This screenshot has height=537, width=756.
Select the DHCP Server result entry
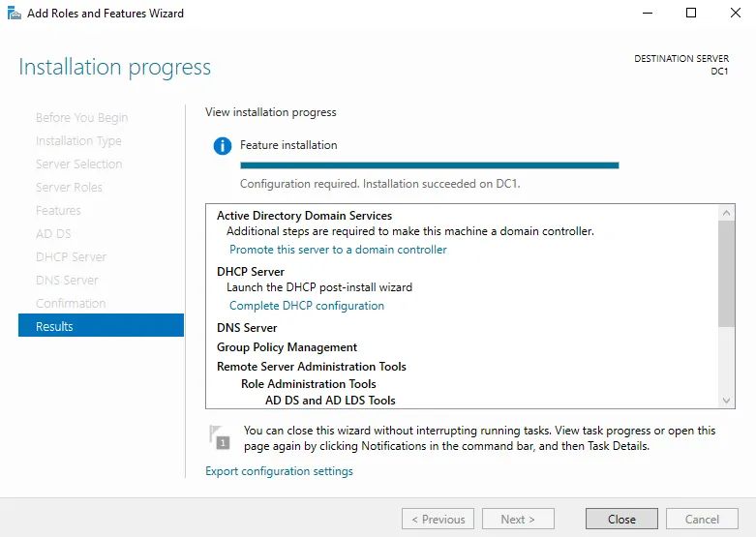tap(250, 272)
